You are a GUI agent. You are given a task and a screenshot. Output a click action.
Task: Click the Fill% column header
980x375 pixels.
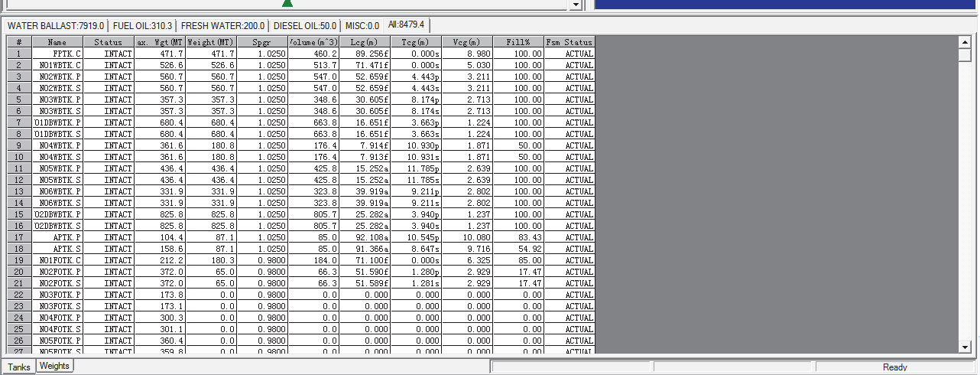[518, 42]
